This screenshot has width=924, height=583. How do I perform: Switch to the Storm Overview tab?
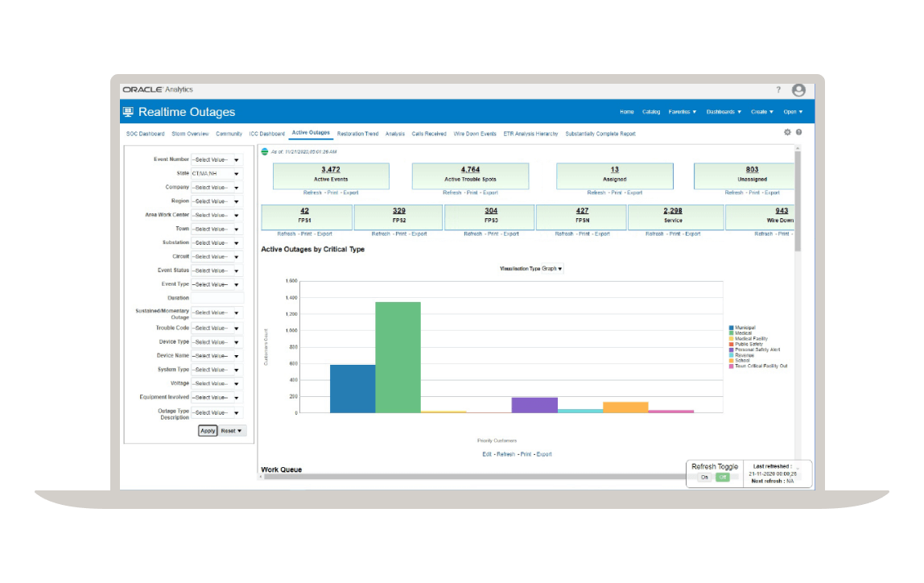coord(190,134)
